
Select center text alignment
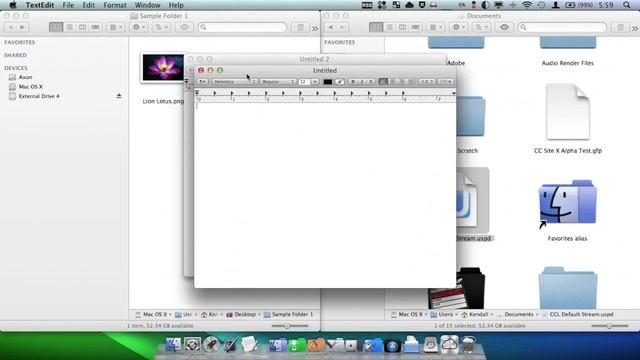(393, 82)
